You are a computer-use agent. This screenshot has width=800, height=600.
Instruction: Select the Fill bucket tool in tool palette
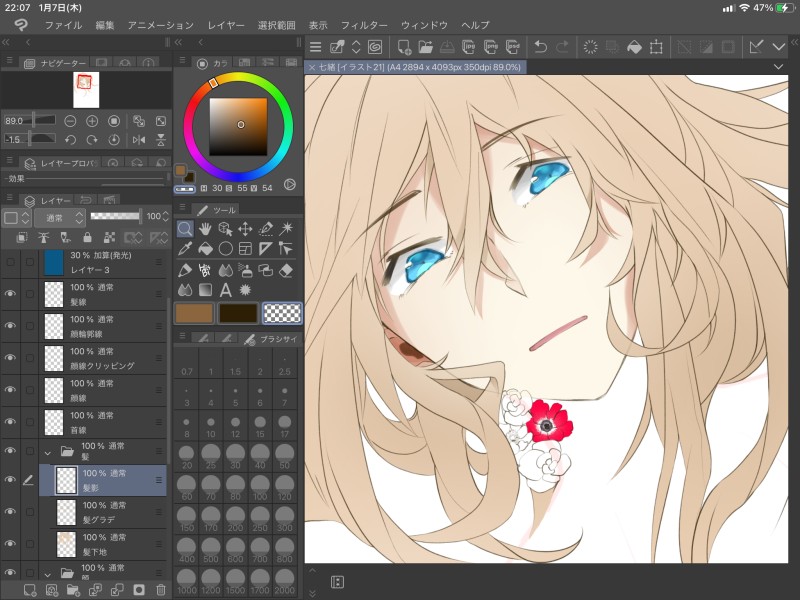205,249
